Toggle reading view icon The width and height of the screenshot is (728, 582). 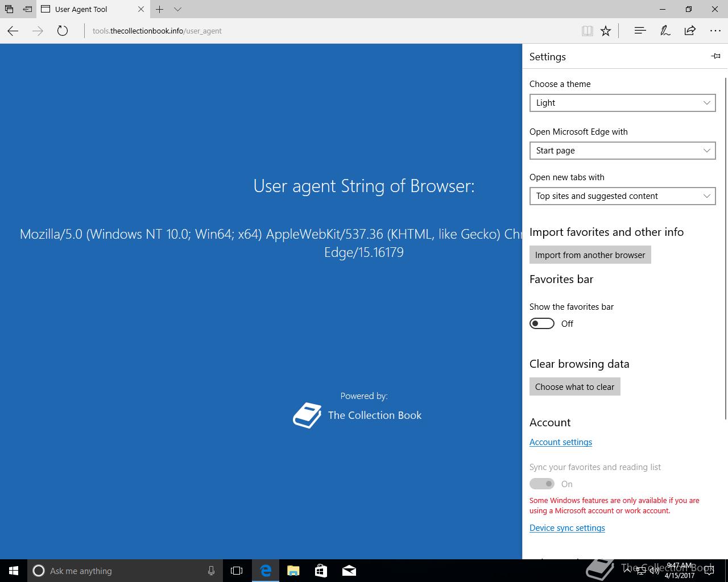coord(588,31)
